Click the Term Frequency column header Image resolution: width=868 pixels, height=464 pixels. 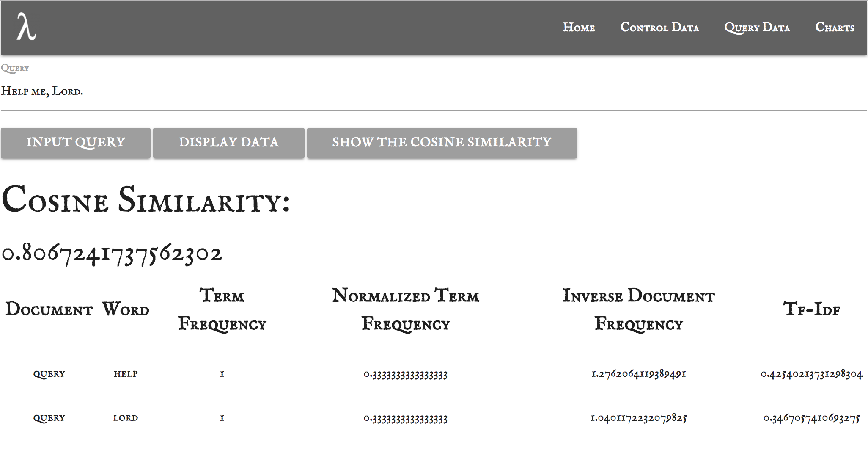point(222,309)
